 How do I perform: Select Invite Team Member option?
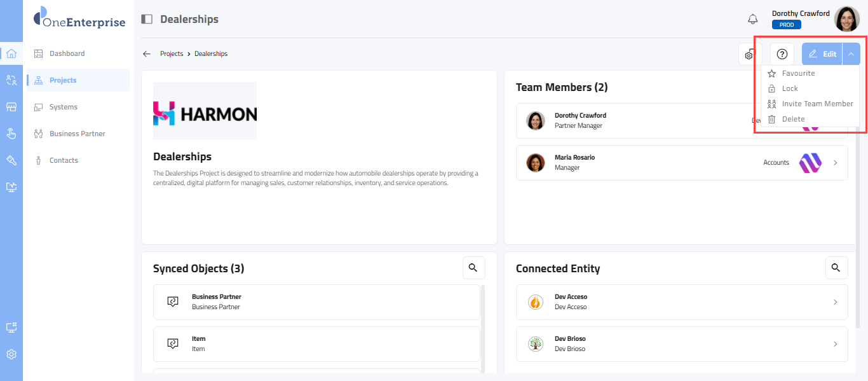coord(817,104)
